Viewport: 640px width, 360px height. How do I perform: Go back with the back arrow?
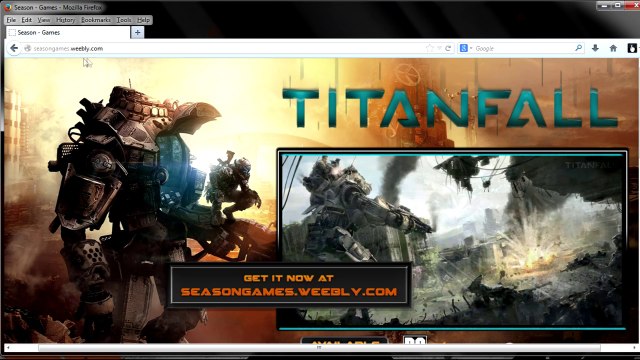(14, 48)
